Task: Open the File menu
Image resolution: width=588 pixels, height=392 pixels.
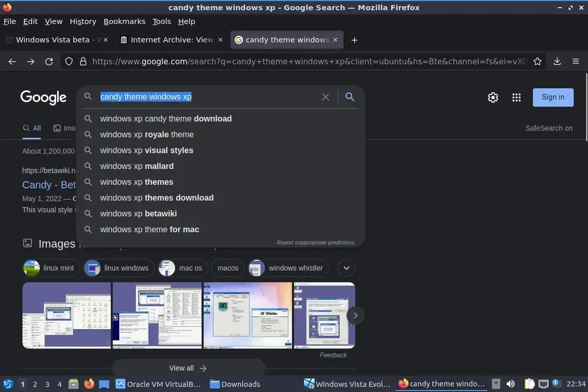Action: 10,21
